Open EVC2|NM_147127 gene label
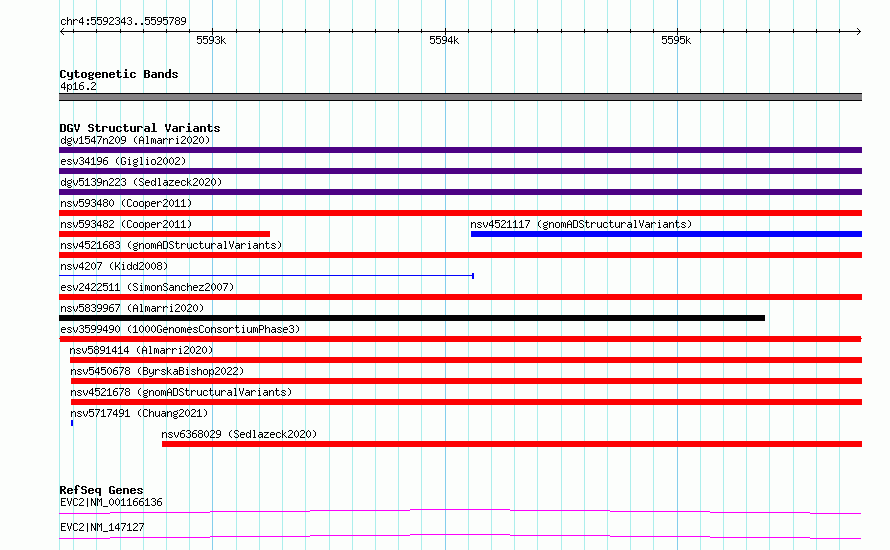This screenshot has height=550, width=890. pos(102,527)
